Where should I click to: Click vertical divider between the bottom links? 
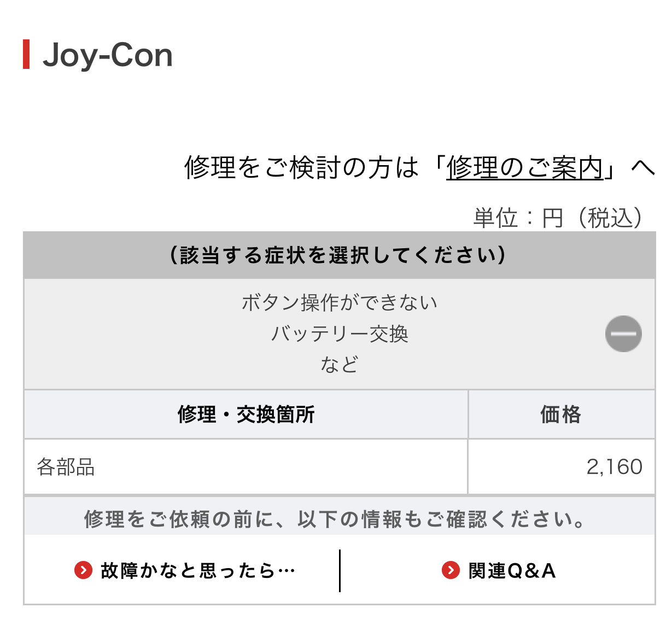pos(340,571)
